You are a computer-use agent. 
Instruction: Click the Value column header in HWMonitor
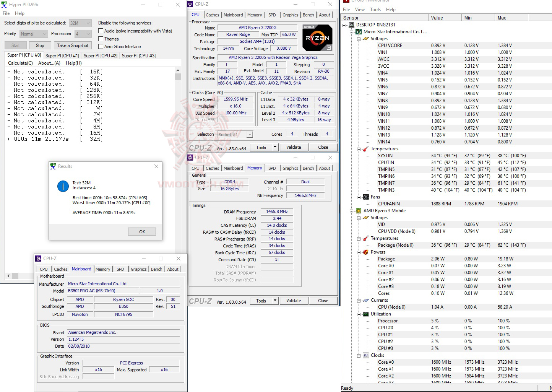pos(445,18)
